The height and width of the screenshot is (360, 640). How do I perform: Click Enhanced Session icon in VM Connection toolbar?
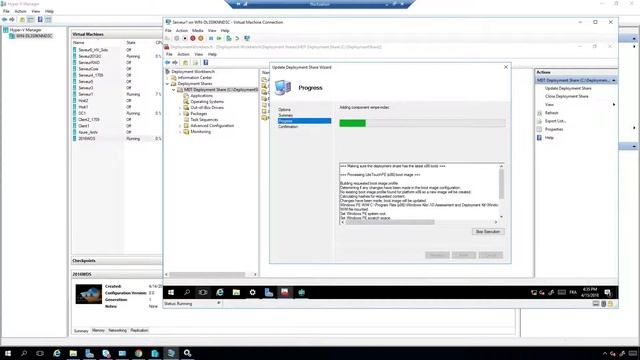(x=247, y=38)
